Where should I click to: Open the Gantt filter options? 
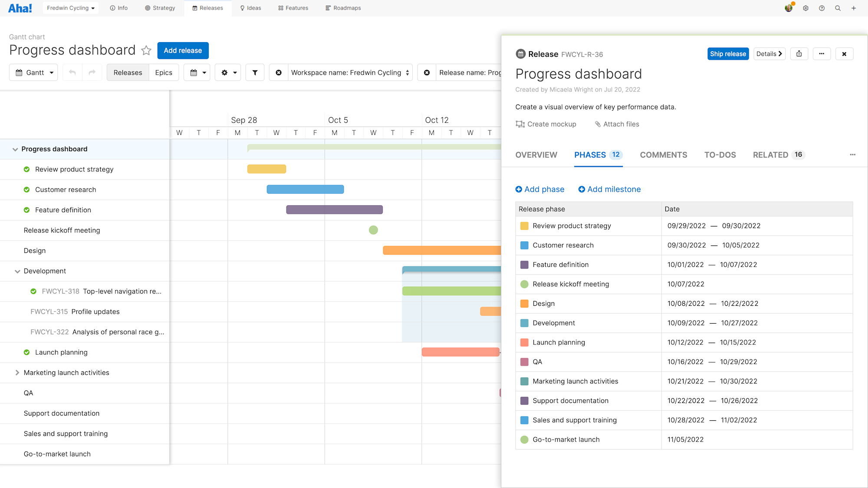(x=255, y=72)
